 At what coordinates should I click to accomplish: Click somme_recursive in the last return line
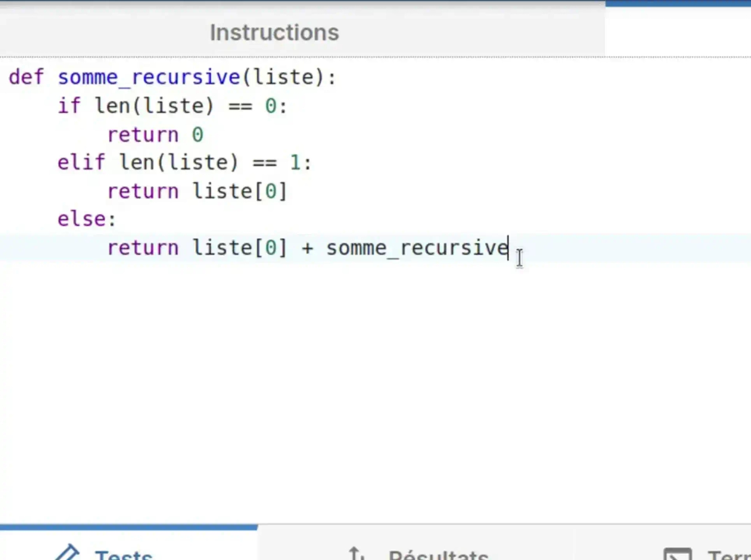[x=417, y=248]
